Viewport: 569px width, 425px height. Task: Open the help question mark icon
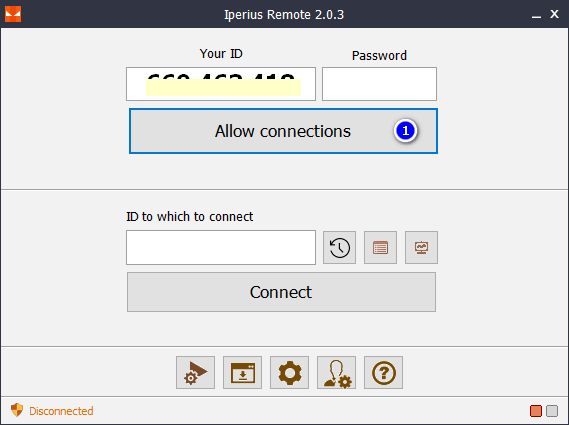coord(384,372)
